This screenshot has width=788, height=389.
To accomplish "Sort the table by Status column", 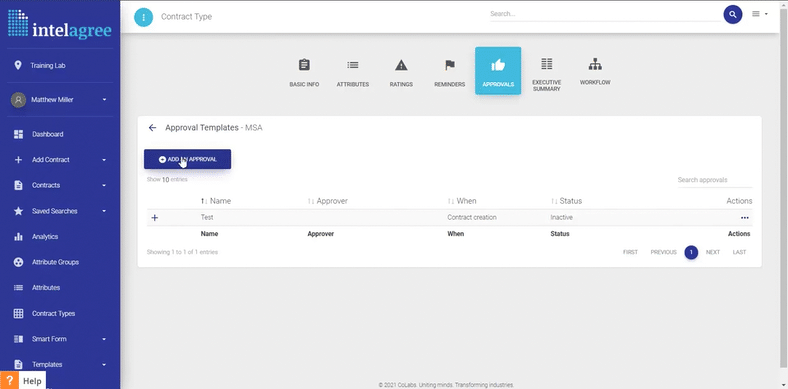I will click(x=566, y=201).
